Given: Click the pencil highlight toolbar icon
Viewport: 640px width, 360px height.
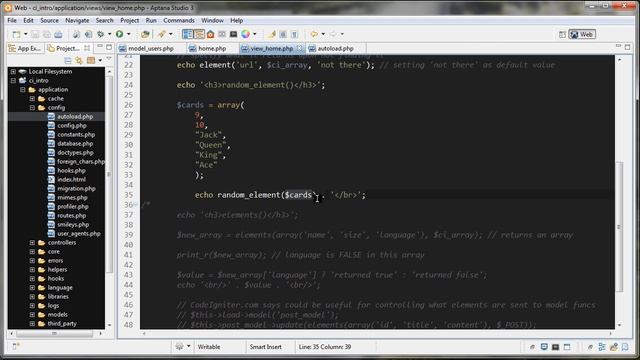Looking at the screenshot, I should click(271, 34).
